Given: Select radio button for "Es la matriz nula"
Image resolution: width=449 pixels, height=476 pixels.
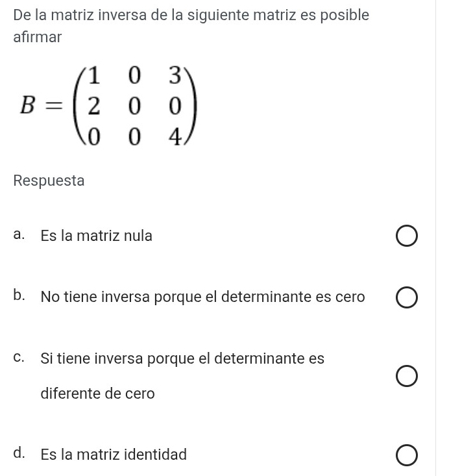Looking at the screenshot, I should click(x=406, y=237).
